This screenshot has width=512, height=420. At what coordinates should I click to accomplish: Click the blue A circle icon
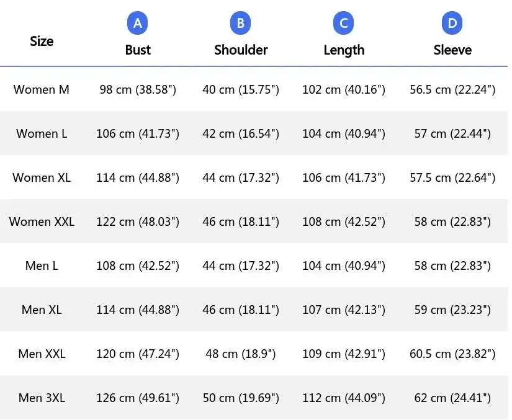pyautogui.click(x=138, y=24)
